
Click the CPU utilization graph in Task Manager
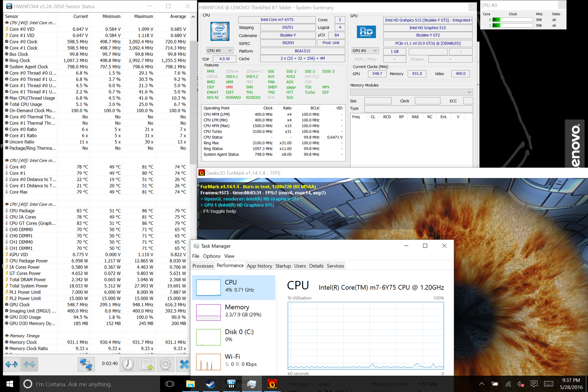click(366, 335)
